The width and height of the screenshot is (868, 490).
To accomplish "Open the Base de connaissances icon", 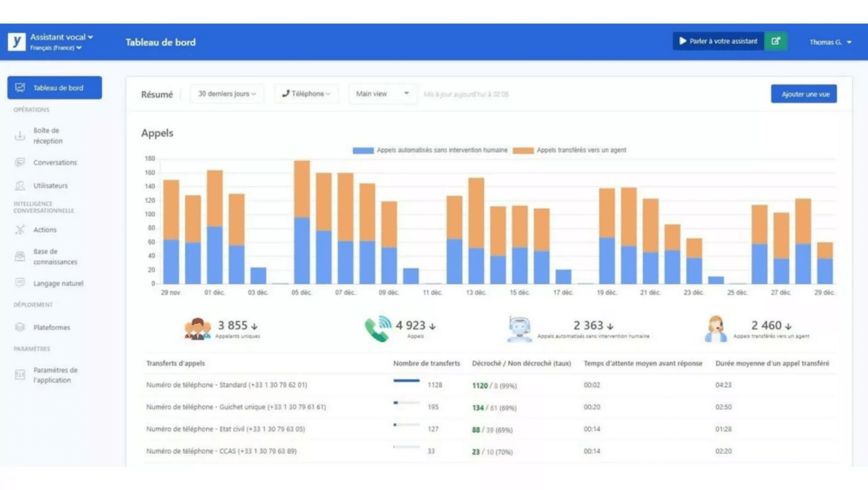I will [x=20, y=257].
